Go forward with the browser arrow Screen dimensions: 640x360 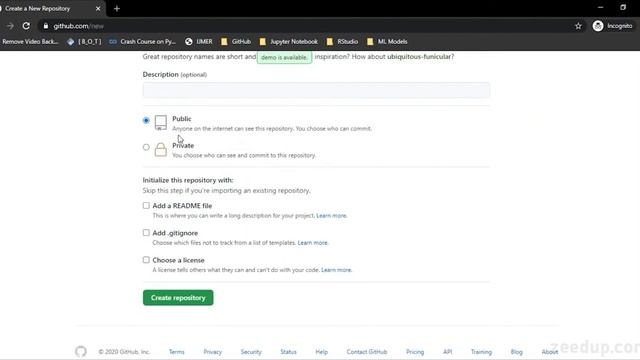tap(10, 26)
